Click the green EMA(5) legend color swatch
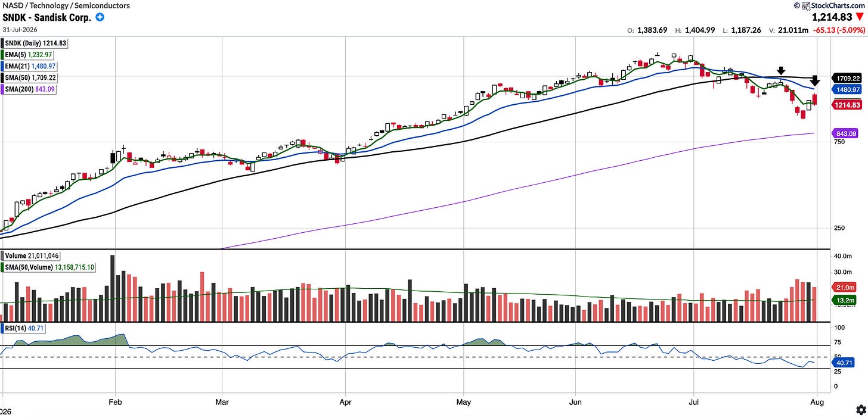868x418 pixels. point(4,55)
